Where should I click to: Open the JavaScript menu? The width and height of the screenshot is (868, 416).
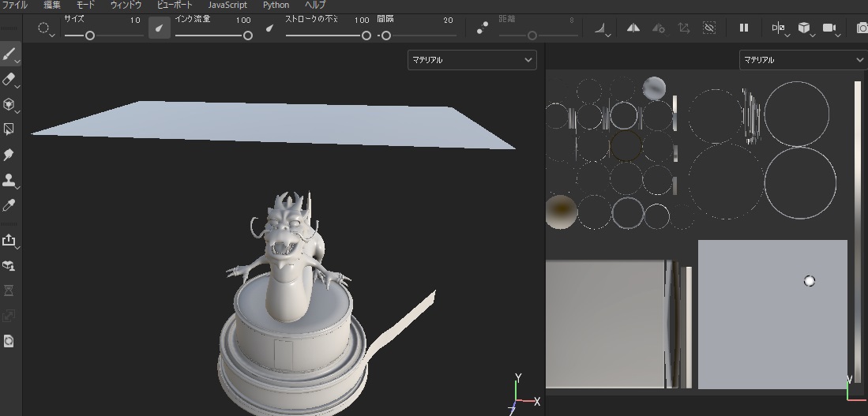click(227, 5)
